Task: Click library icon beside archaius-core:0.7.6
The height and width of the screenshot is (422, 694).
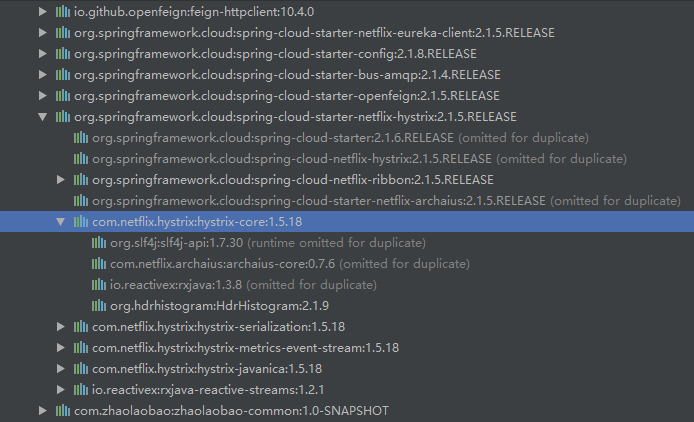Action: tap(99, 264)
